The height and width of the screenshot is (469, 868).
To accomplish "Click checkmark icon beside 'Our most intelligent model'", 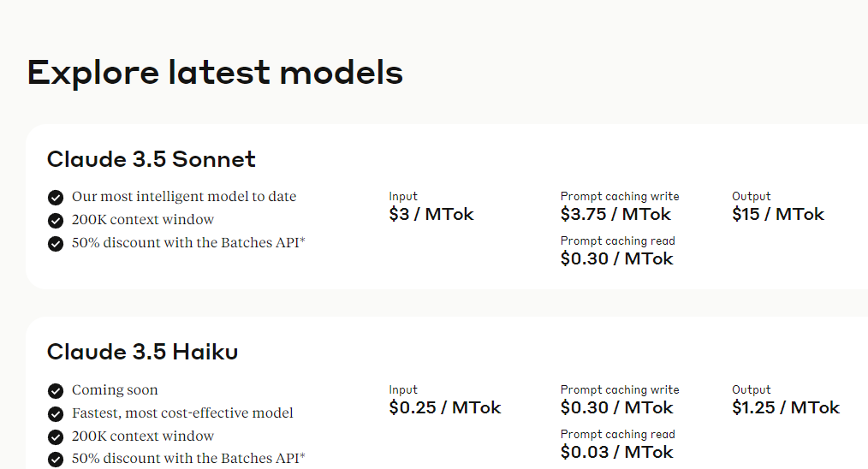I will pos(56,197).
